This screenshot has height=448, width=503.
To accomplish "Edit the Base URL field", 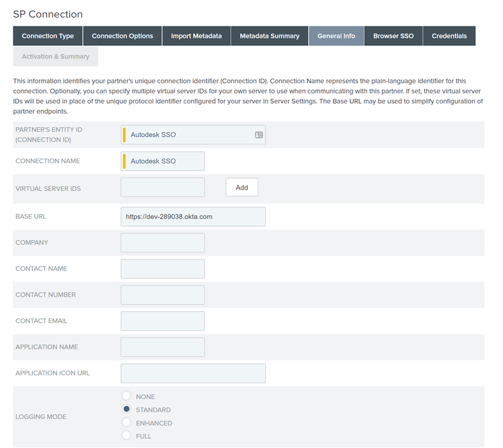I will point(192,216).
